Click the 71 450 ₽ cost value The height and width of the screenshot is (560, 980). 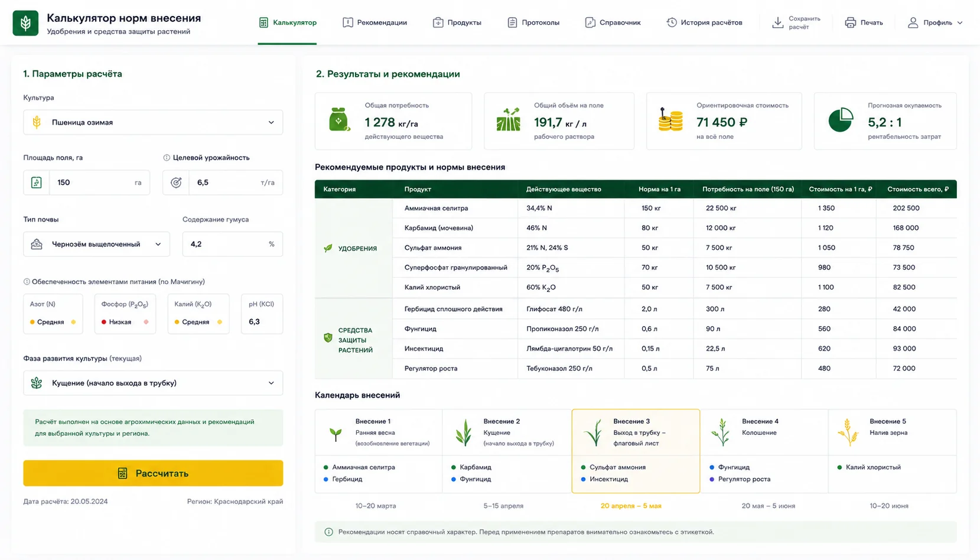point(722,122)
